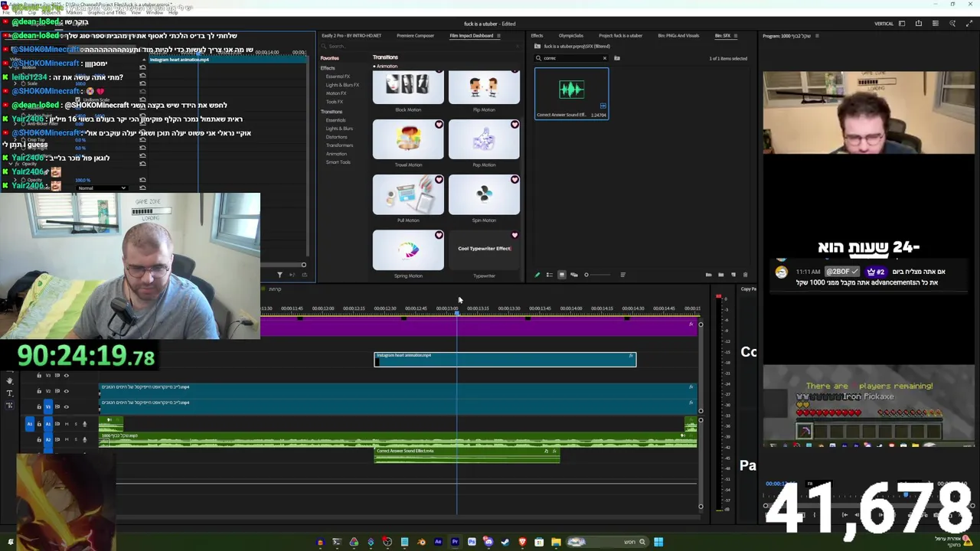Open Photoshop from the taskbar
980x551 pixels.
[x=472, y=542]
